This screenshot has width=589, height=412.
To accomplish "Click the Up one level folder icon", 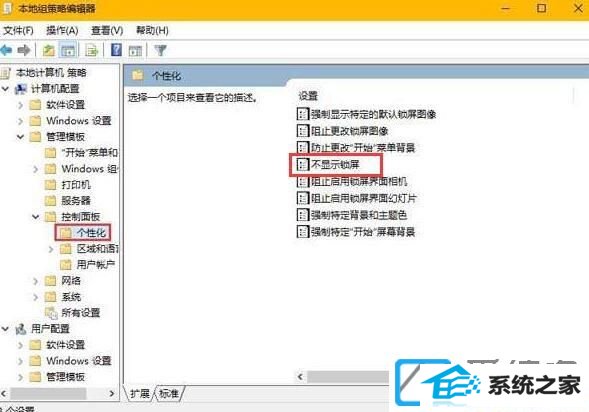I will click(48, 50).
